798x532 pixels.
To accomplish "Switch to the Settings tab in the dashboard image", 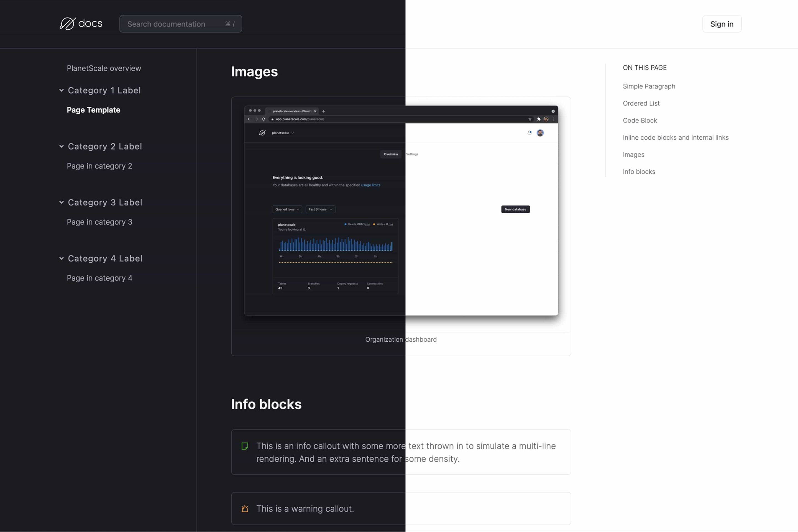I will [412, 154].
